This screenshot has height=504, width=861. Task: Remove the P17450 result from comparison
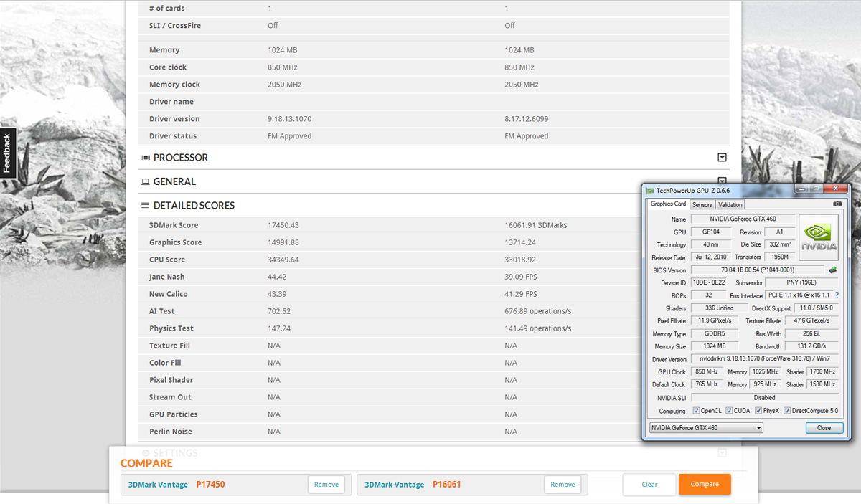(326, 485)
